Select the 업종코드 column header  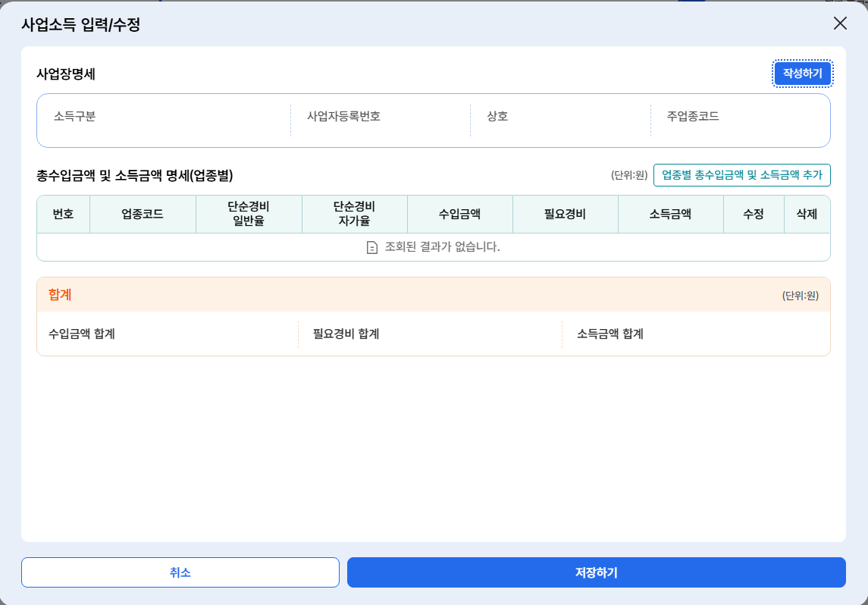(143, 215)
